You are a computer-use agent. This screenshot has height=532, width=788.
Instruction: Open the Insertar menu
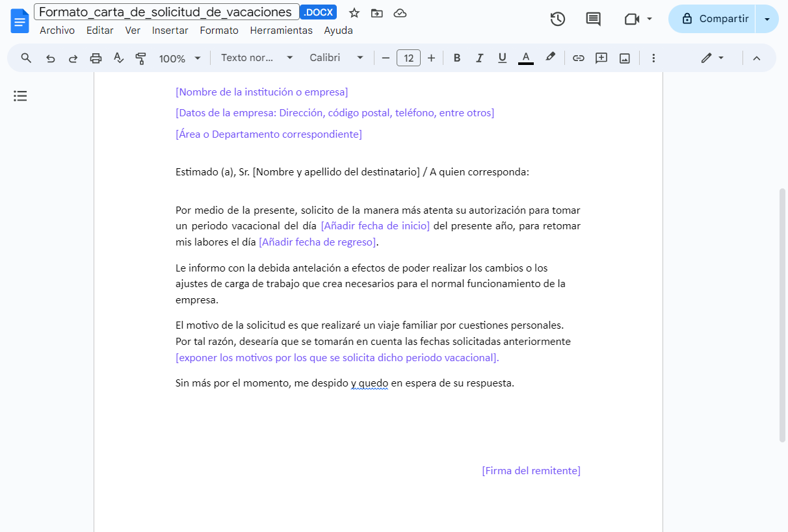pyautogui.click(x=170, y=30)
